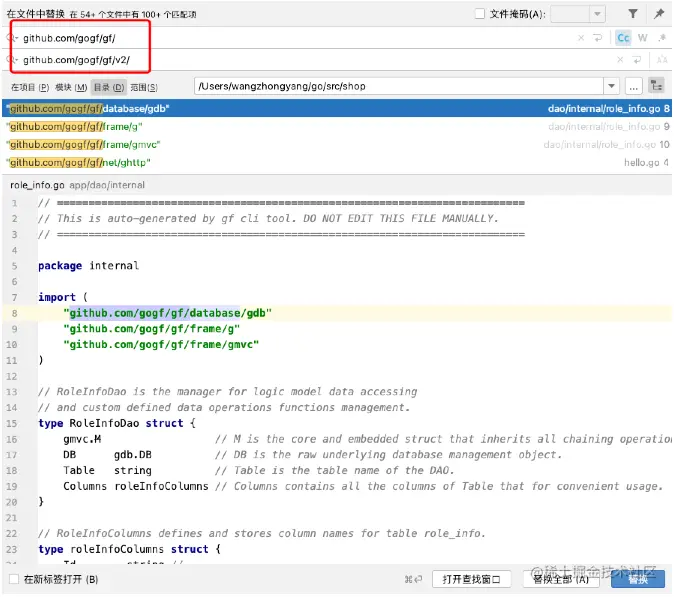The image size is (674, 597).
Task: Enable the 文件掩码(A) checkbox
Action: 480,14
